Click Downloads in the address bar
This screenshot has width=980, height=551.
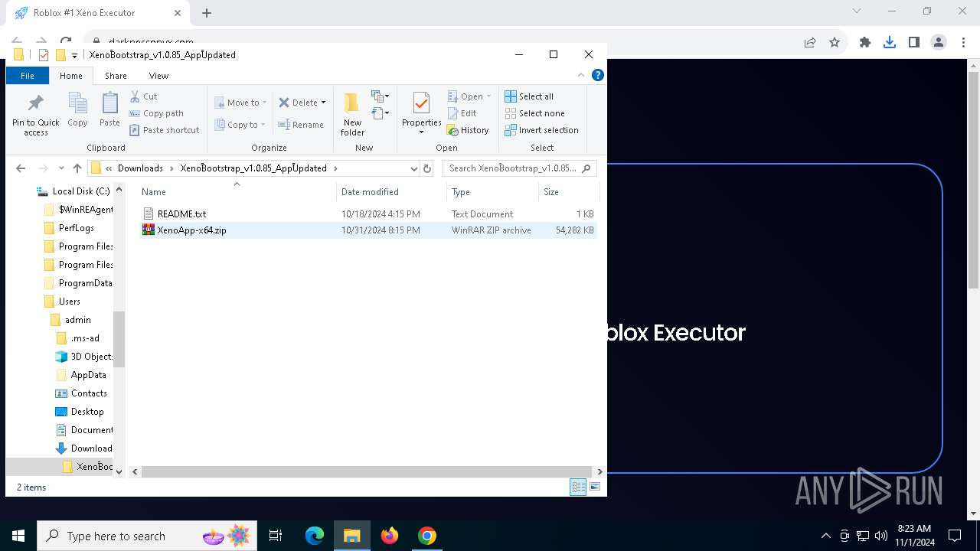tap(140, 168)
